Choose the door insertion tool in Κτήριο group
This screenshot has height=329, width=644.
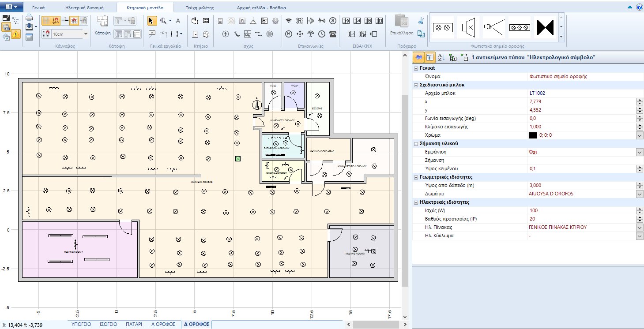pos(196,35)
